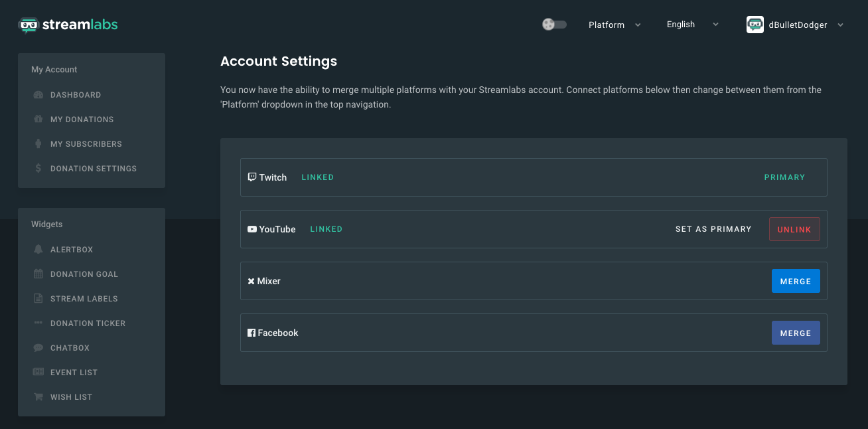This screenshot has width=868, height=429.
Task: Click the Alertbox bell icon
Action: coord(38,250)
